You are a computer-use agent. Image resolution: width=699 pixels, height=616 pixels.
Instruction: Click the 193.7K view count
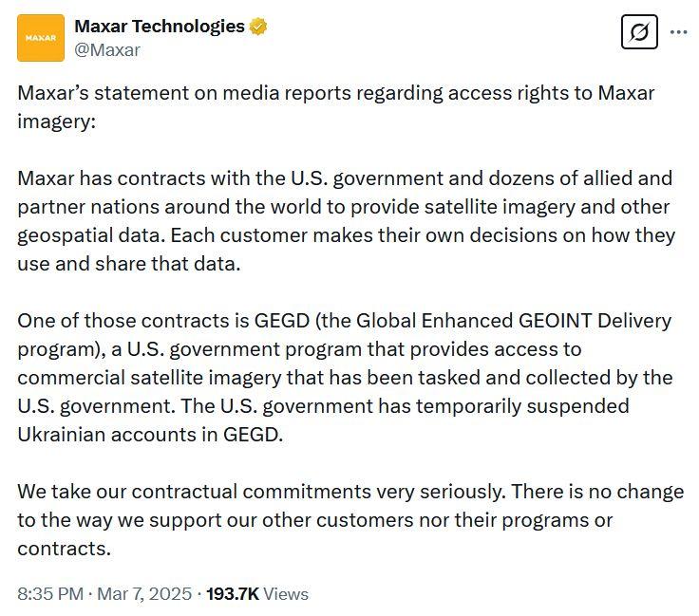[x=233, y=594]
